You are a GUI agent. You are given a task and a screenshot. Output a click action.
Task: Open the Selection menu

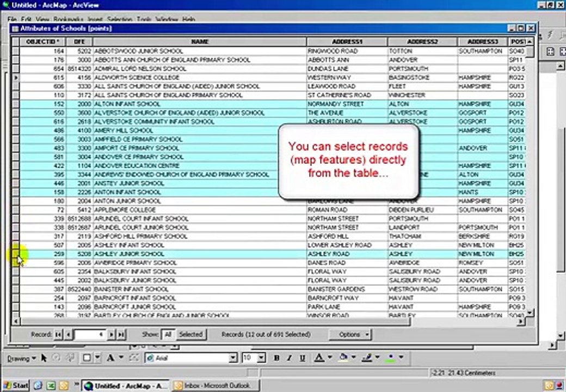[x=119, y=19]
